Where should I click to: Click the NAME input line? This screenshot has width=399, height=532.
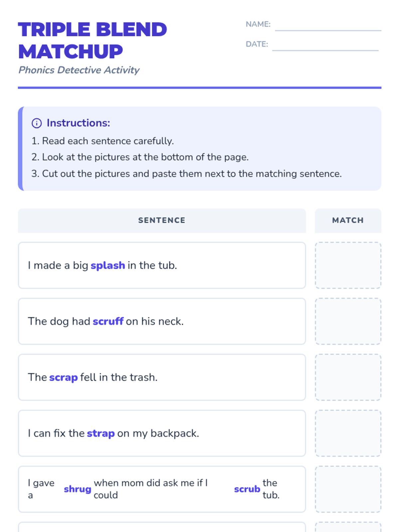[x=328, y=25]
